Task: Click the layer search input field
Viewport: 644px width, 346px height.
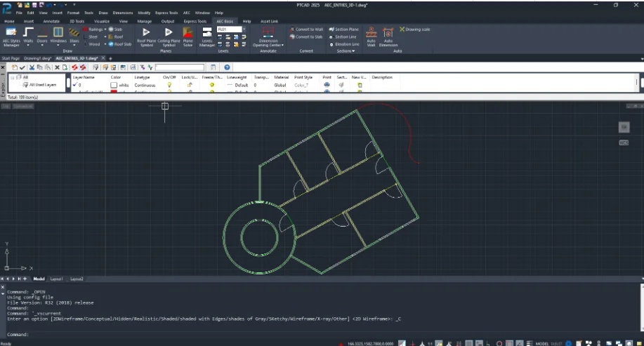Action: (x=180, y=67)
